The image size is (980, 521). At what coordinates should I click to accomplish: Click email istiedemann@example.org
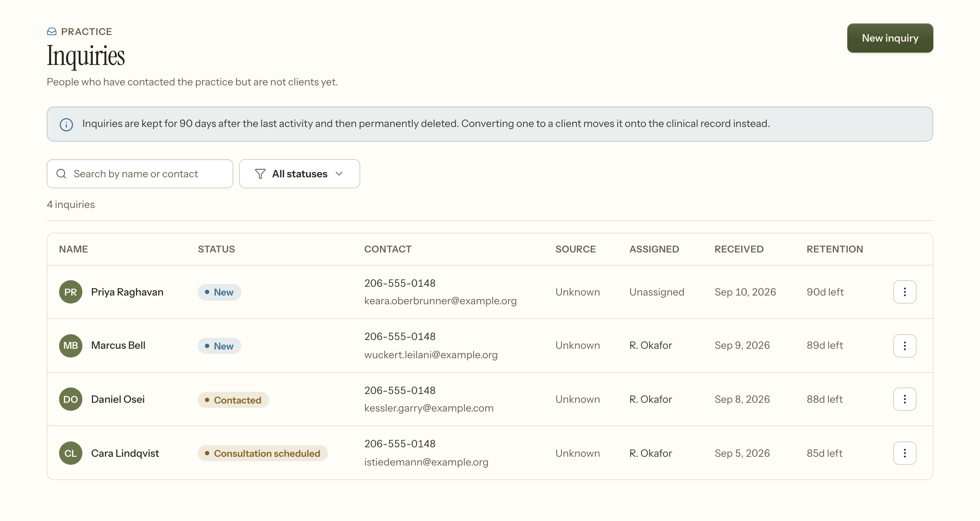point(426,462)
